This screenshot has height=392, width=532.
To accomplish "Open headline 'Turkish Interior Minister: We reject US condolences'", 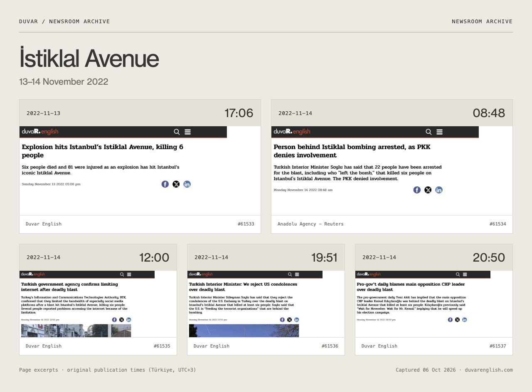I will coord(243,287).
